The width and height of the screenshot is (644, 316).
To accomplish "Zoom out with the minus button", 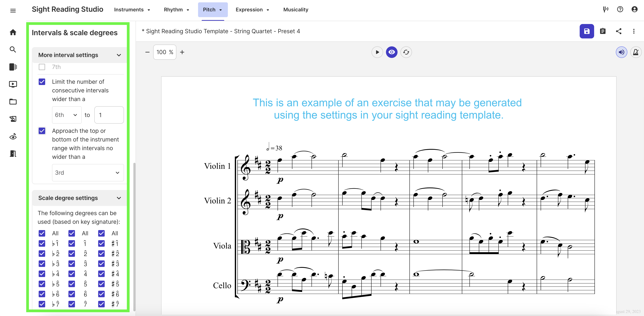I will [147, 52].
